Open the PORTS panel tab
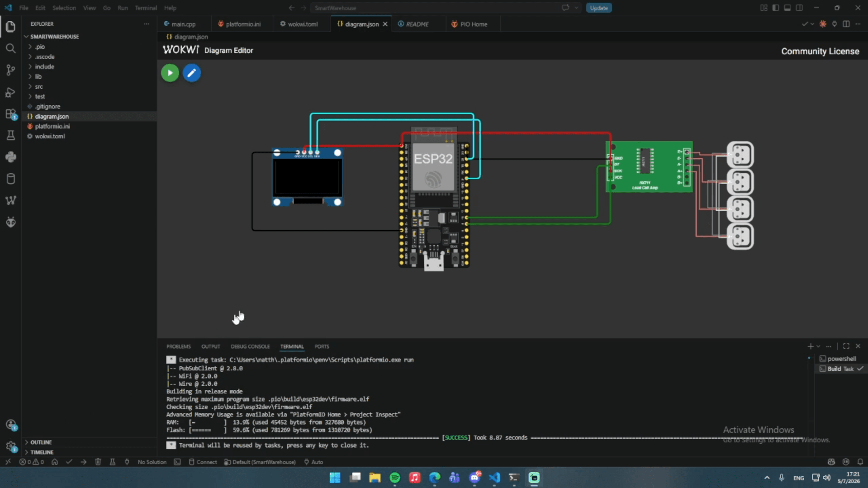The image size is (868, 488). click(322, 346)
